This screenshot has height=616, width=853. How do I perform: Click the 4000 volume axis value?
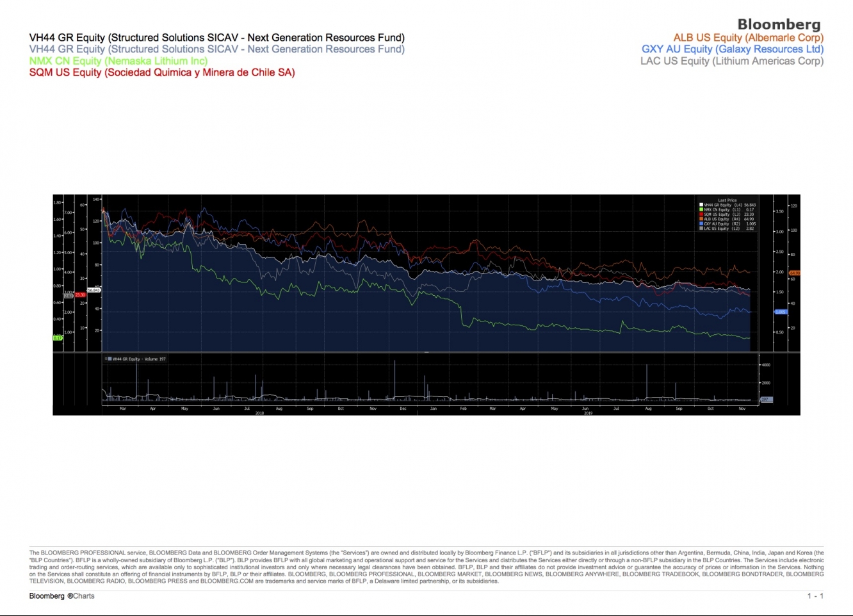click(x=766, y=365)
